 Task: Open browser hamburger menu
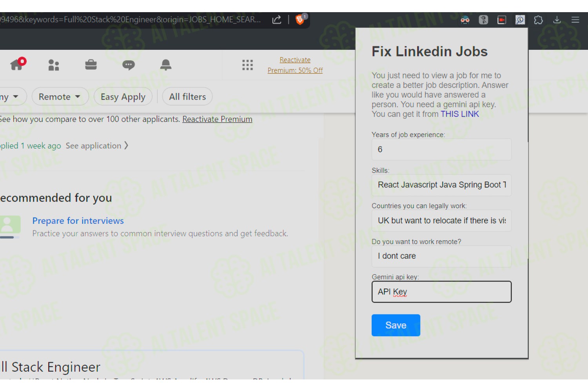575,20
